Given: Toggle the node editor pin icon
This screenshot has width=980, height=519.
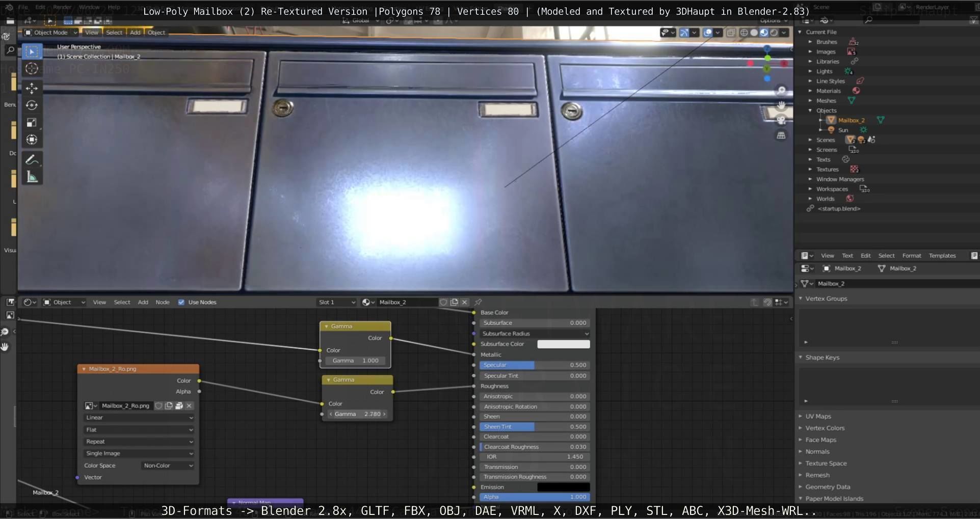Looking at the screenshot, I should [478, 302].
